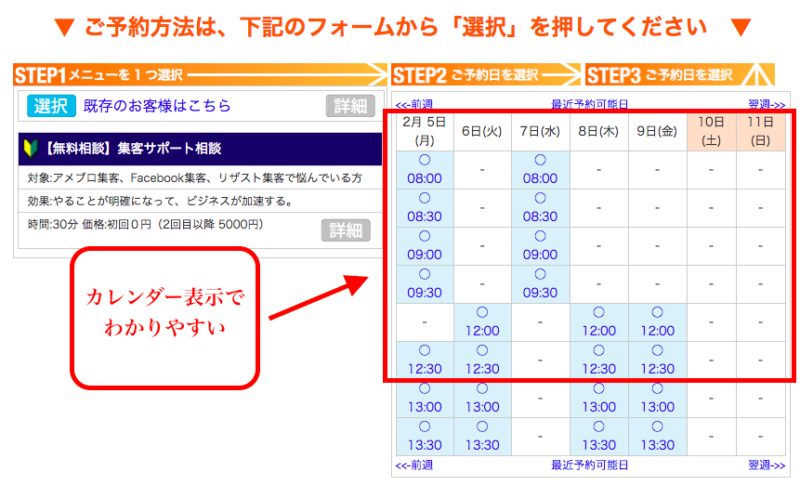Select the 08:00 slot on Monday 2月5日
This screenshot has height=485, width=800.
pyautogui.click(x=424, y=170)
